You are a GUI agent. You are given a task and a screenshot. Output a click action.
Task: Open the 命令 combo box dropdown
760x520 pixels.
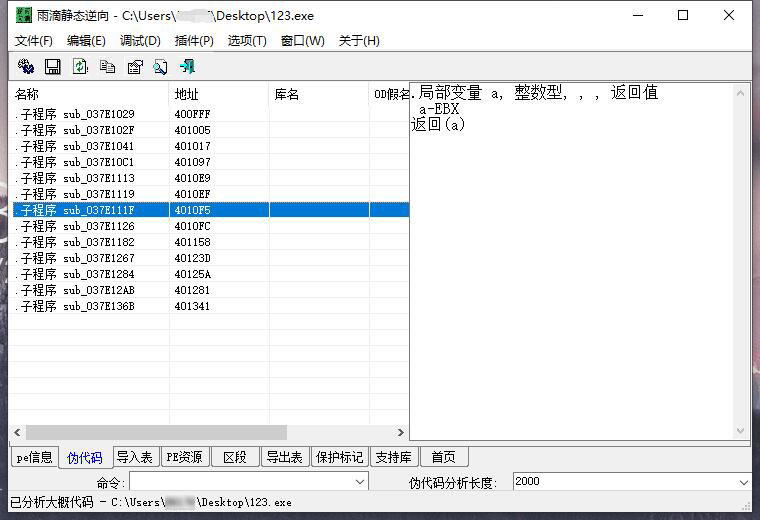[360, 482]
